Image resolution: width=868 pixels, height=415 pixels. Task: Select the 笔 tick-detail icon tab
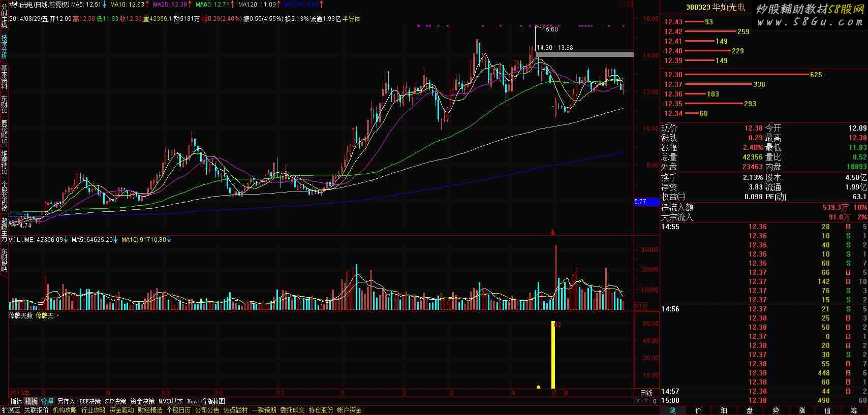[673, 410]
